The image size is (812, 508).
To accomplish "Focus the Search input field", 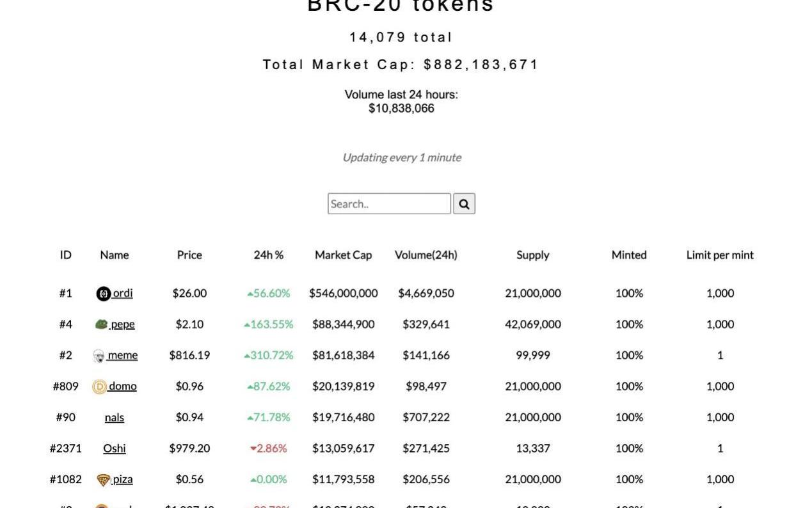I will tap(389, 204).
